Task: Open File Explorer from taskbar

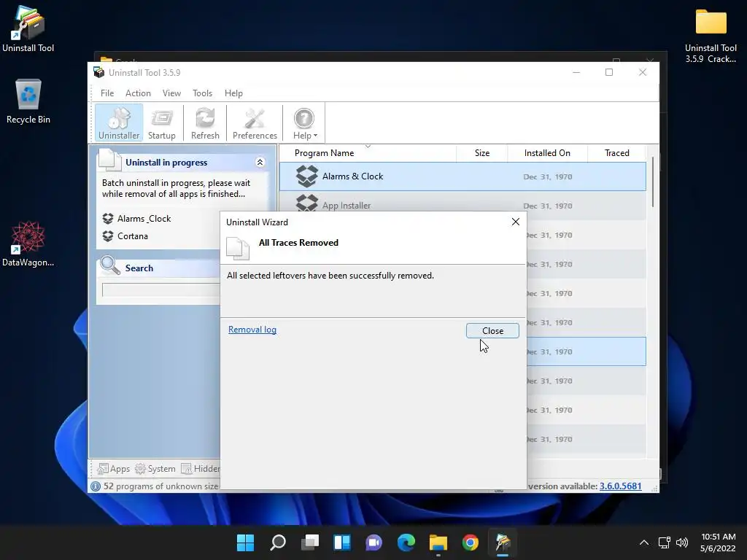Action: 438,542
